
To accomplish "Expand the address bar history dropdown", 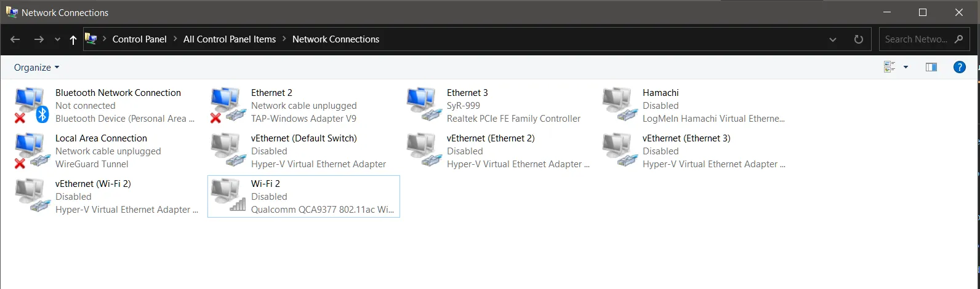I will pos(833,39).
